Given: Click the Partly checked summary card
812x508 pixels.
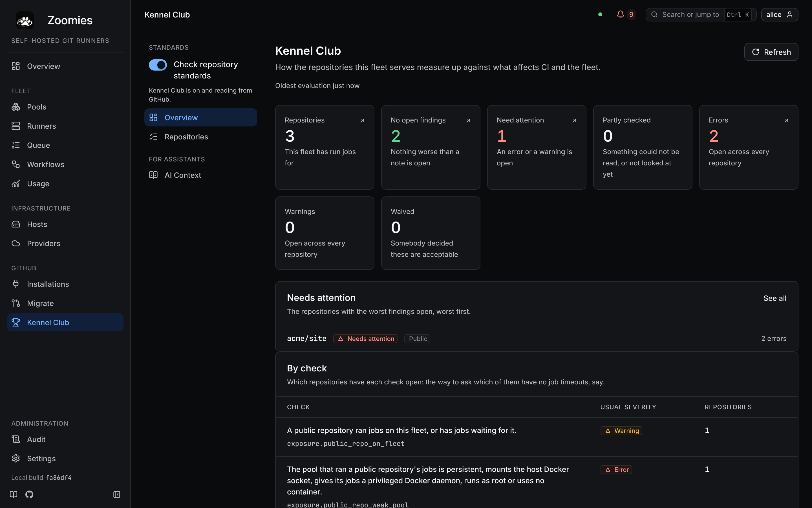Looking at the screenshot, I should pyautogui.click(x=643, y=147).
